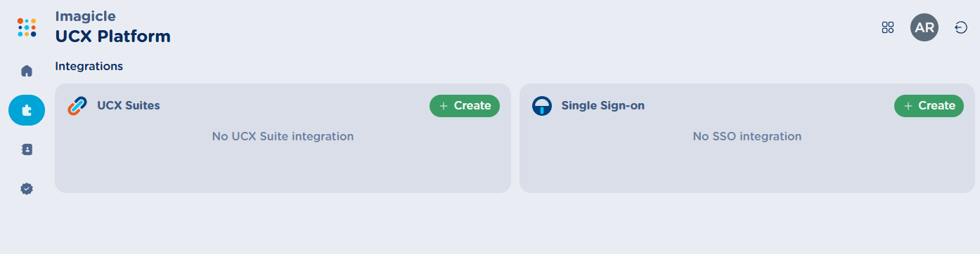Click the "No UCX Suite integration" message
This screenshot has height=254, width=980.
pyautogui.click(x=283, y=136)
